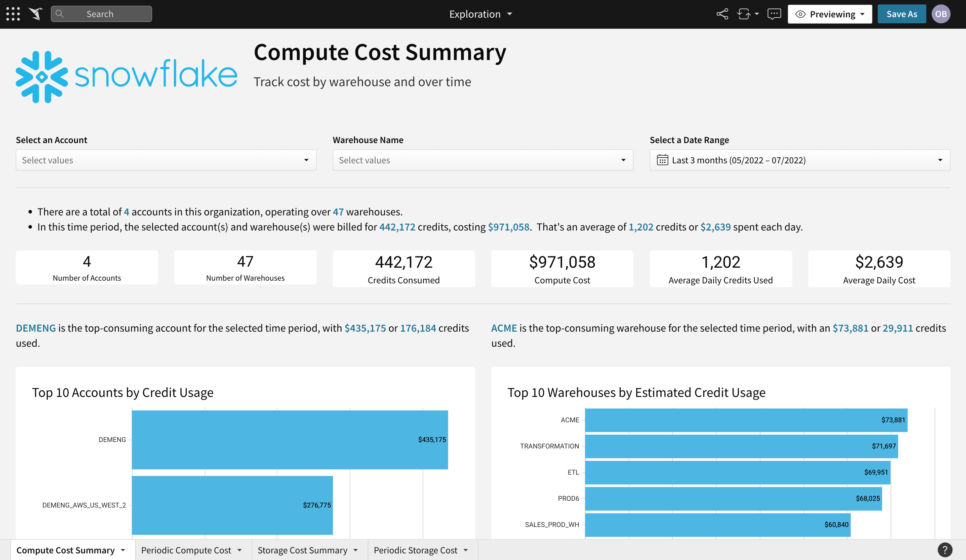966x560 pixels.
Task: Open Periodic Storage Cost tab menu arrow
Action: click(466, 550)
